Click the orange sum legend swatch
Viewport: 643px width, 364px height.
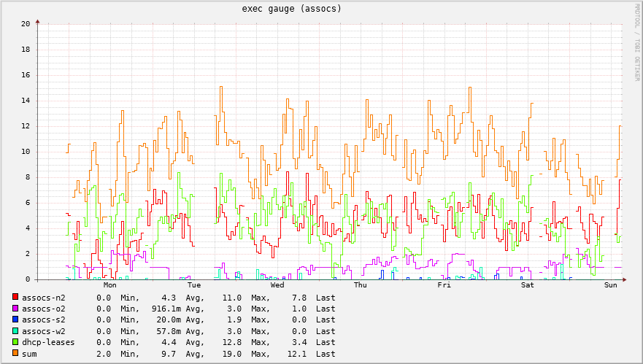(x=15, y=353)
